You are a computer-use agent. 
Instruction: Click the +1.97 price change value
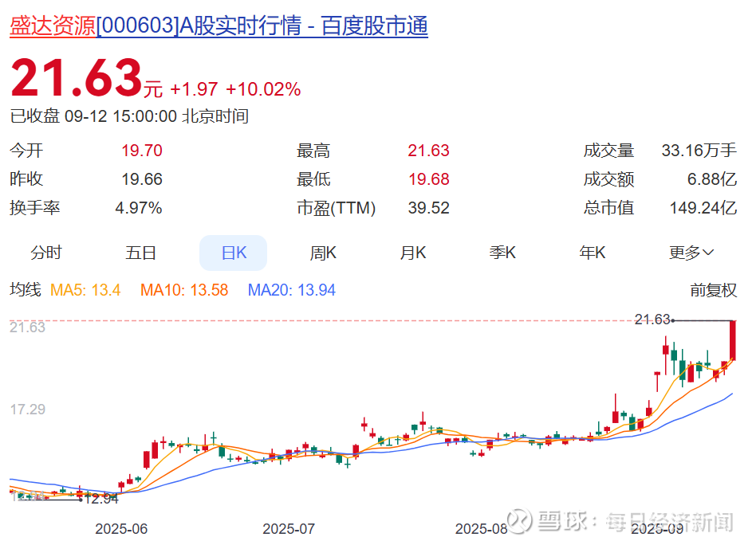[x=195, y=89]
